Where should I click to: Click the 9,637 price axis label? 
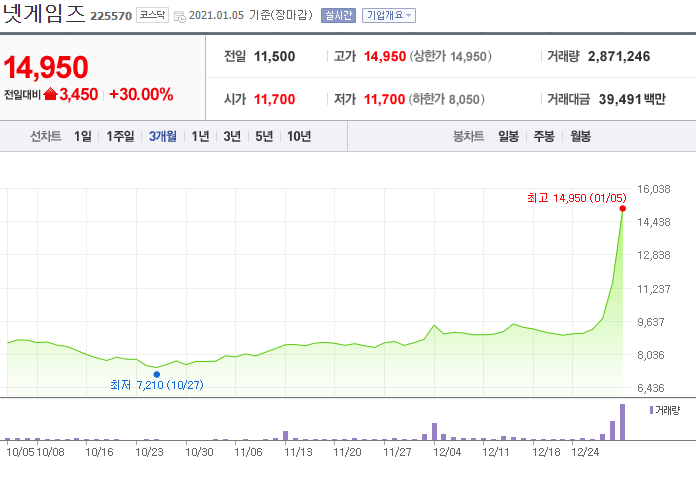pyautogui.click(x=651, y=322)
